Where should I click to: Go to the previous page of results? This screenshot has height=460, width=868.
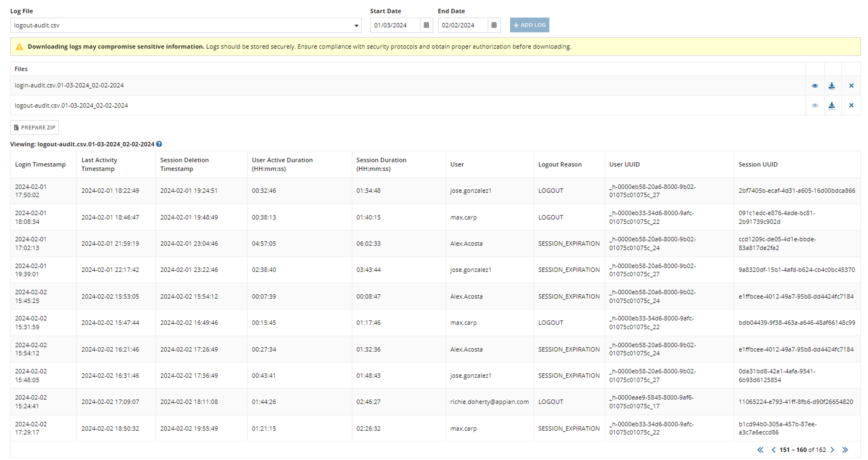click(773, 450)
